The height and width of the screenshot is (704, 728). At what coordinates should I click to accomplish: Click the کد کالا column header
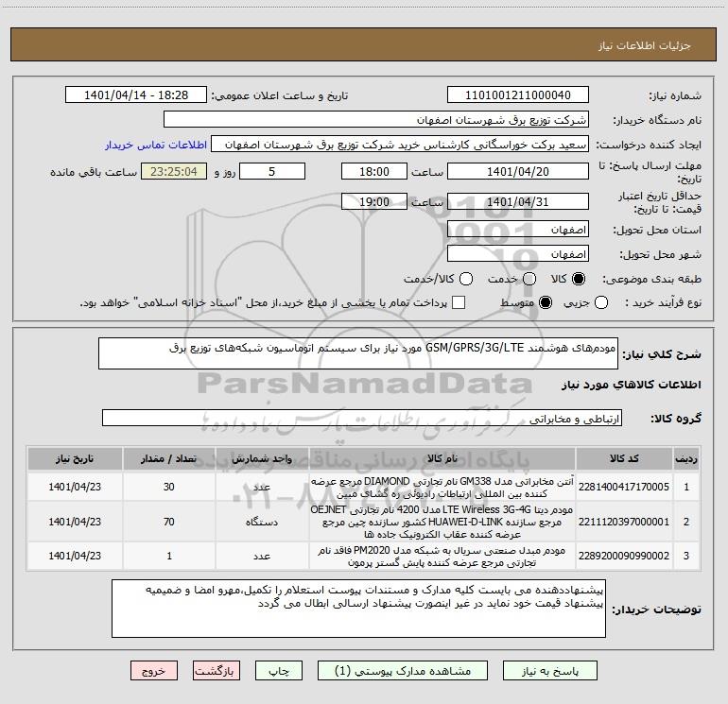(x=624, y=458)
